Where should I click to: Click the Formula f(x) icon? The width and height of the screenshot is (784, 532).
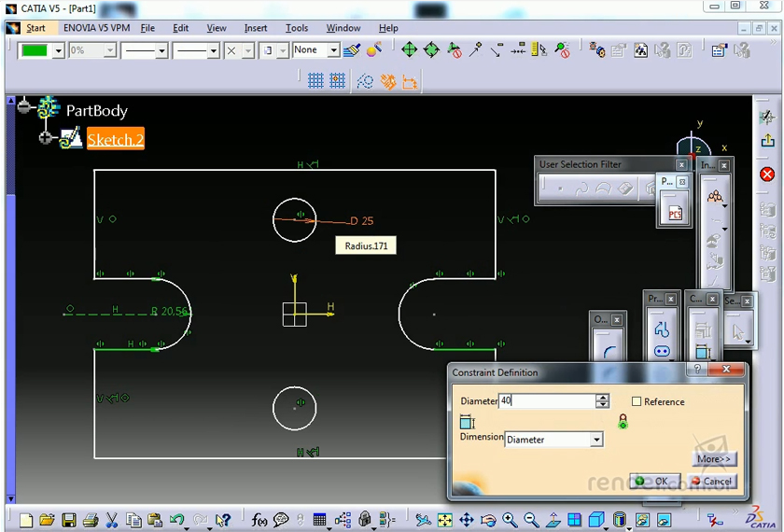coord(259,520)
